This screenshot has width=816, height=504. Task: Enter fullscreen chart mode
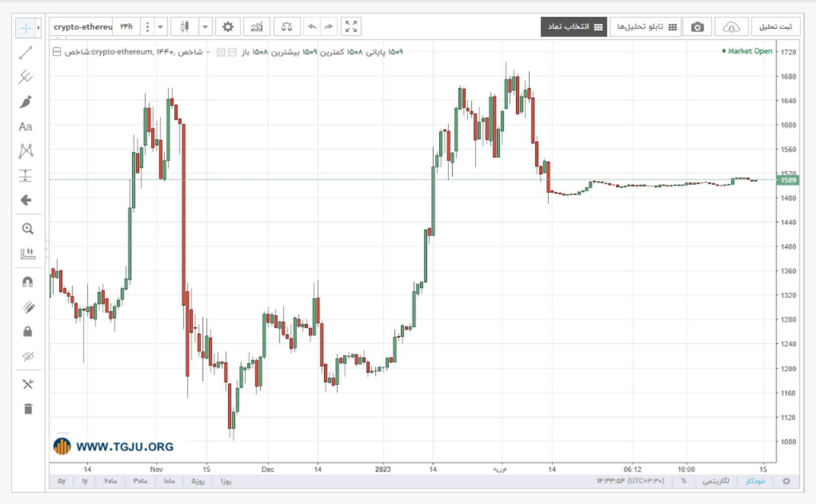tap(351, 27)
